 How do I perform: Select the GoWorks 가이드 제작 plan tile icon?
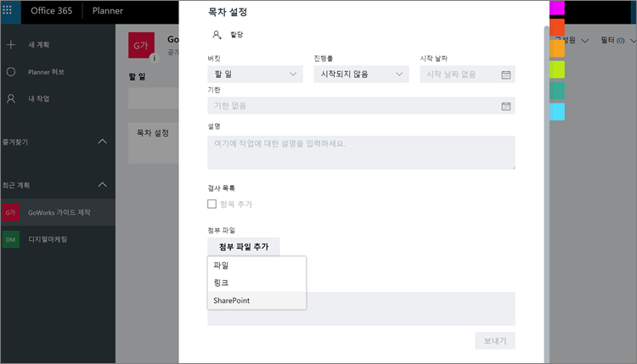click(11, 212)
